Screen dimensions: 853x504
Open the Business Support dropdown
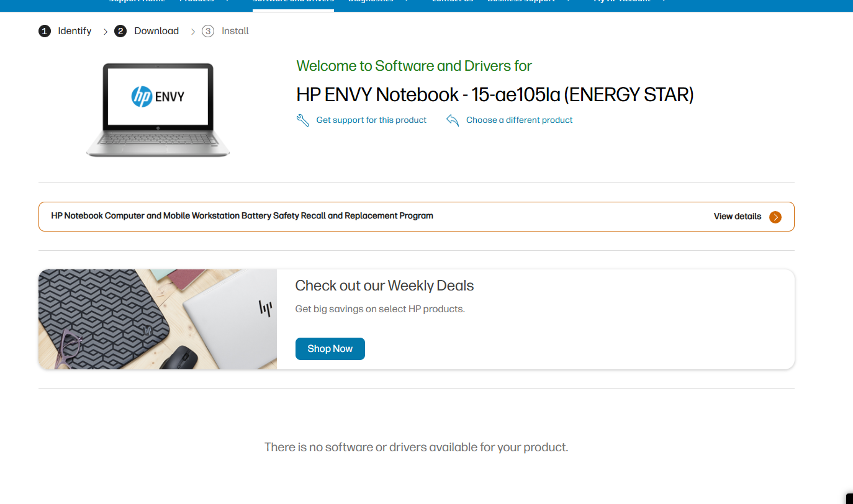(521, 2)
